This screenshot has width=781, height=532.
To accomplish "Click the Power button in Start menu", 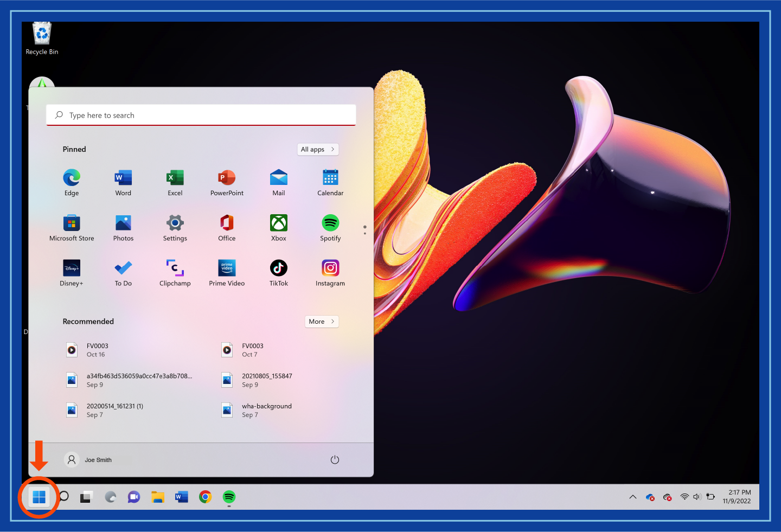I will pyautogui.click(x=335, y=460).
